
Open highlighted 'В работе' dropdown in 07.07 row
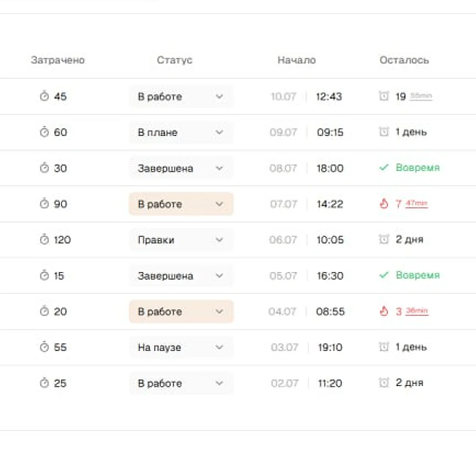point(181,204)
